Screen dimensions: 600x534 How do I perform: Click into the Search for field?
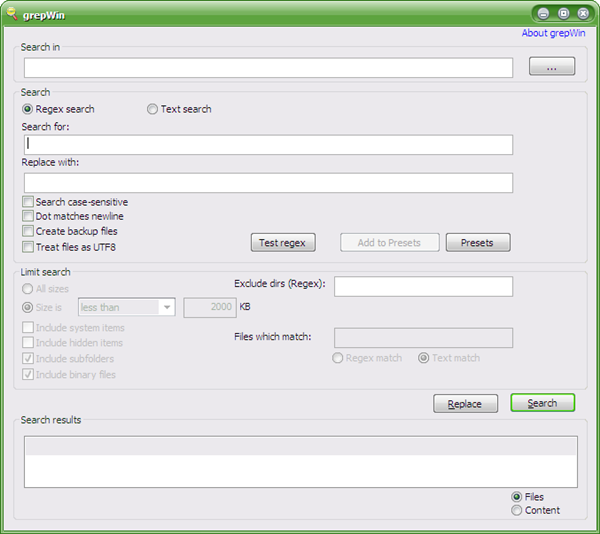coord(268,145)
